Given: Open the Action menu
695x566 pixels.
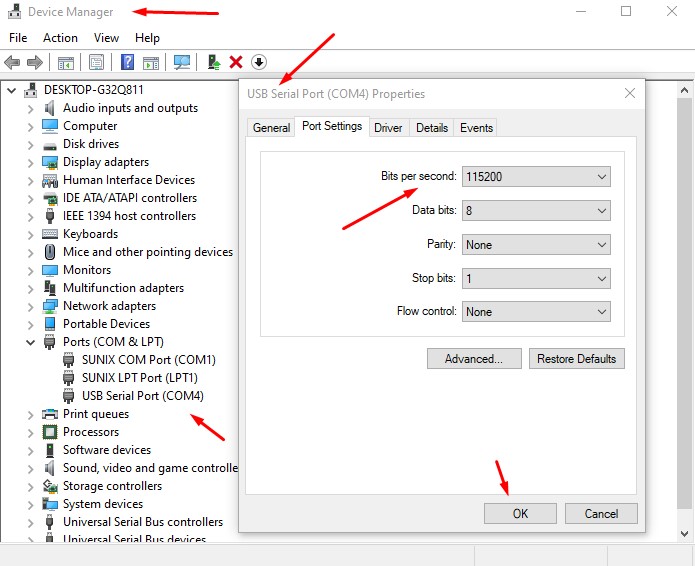Looking at the screenshot, I should [60, 38].
